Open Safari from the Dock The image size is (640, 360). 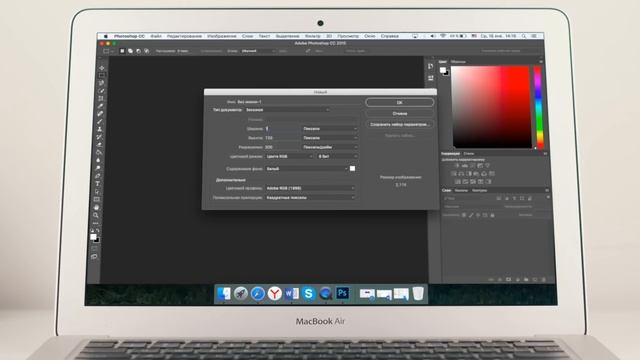(258, 293)
